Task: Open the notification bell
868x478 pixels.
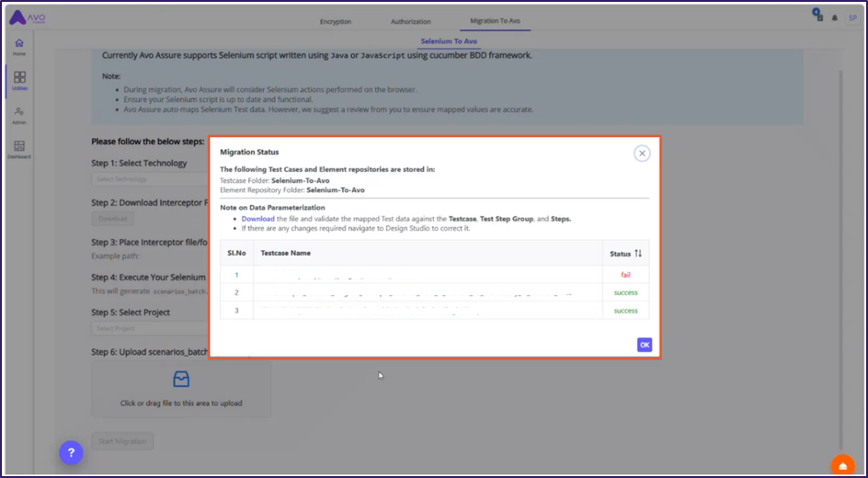Action: [835, 17]
